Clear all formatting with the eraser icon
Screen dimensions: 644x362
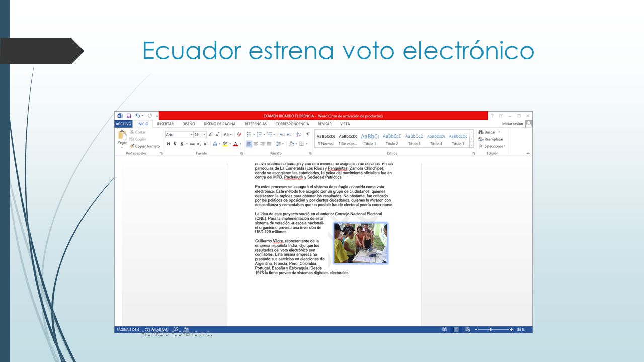coord(239,135)
